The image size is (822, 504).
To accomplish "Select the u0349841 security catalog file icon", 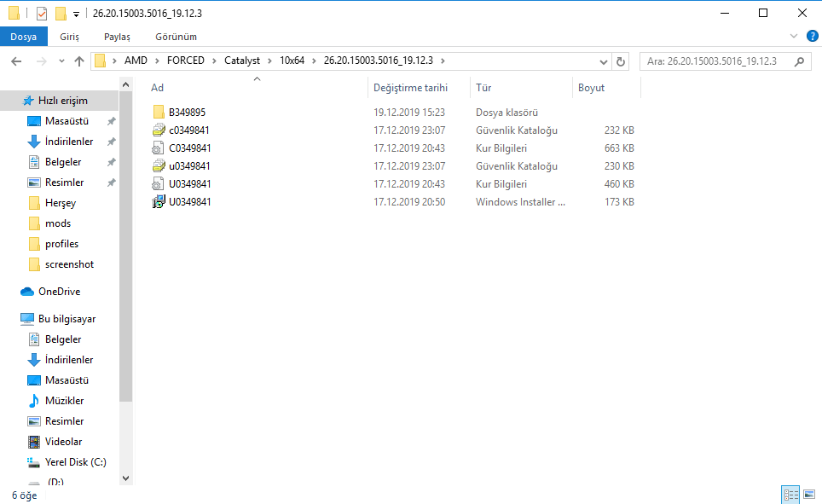I will point(159,165).
